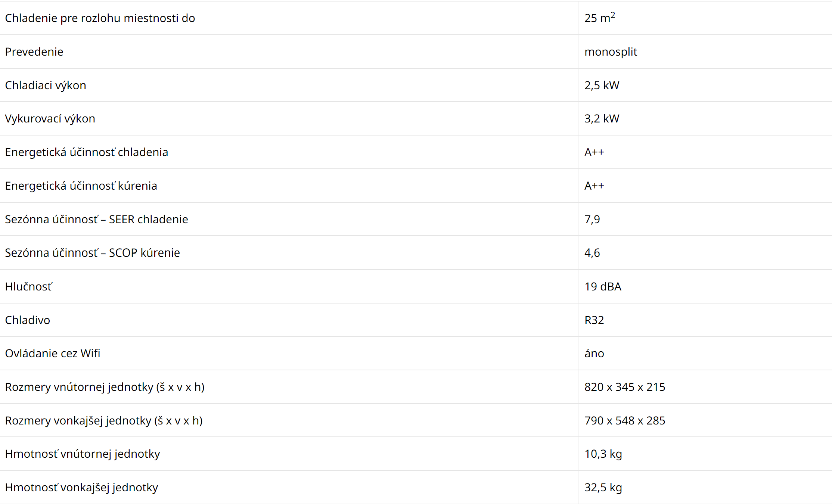Click the 'Prevedenie' row label
This screenshot has height=504, width=832.
tap(34, 52)
